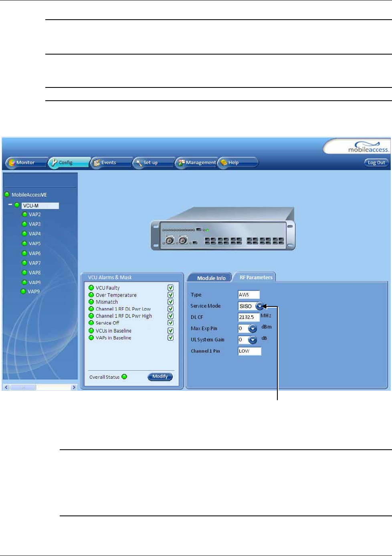Toggle the VAPs in Baseline checkbox

(170, 338)
